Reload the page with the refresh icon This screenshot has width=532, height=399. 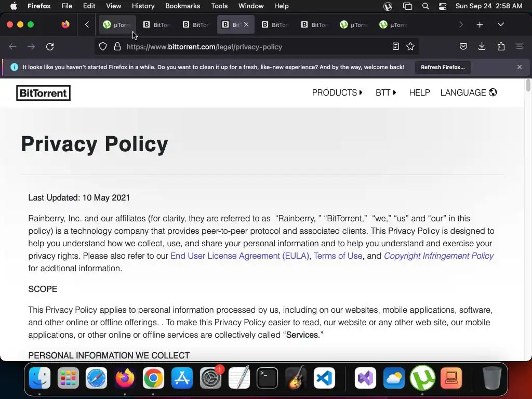point(50,46)
